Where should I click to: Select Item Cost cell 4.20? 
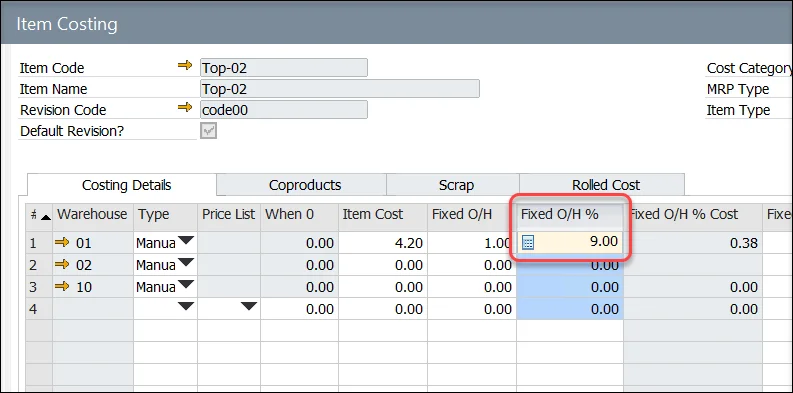(383, 243)
